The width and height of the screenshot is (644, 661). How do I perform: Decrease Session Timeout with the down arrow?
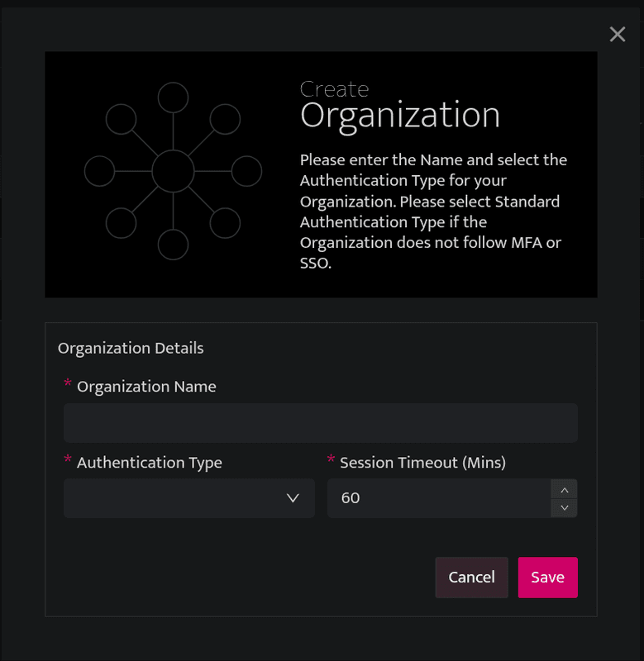(x=565, y=508)
